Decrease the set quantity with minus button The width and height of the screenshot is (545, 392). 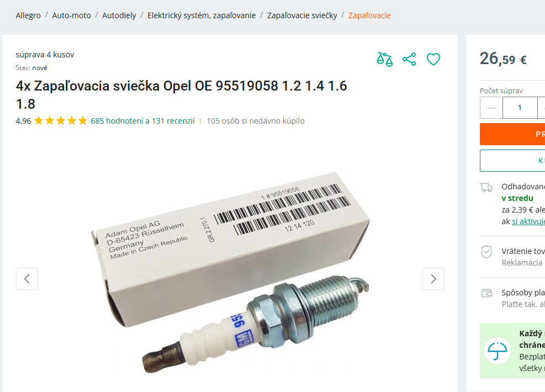(x=491, y=108)
